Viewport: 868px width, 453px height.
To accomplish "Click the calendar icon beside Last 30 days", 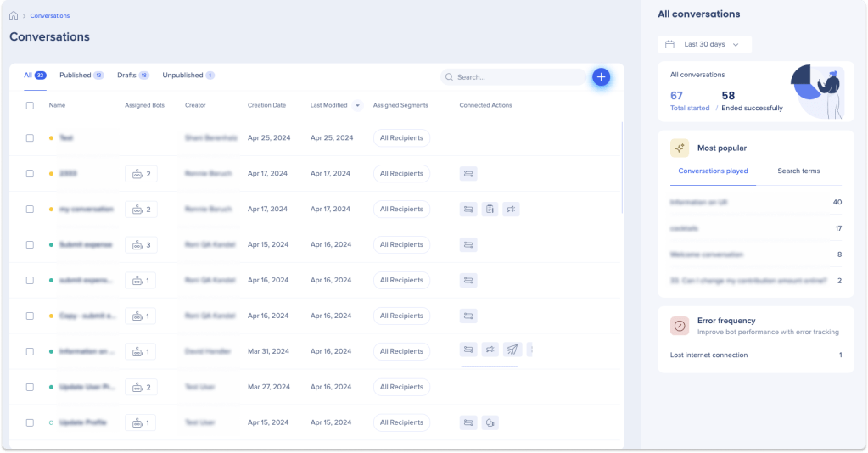I will (669, 44).
